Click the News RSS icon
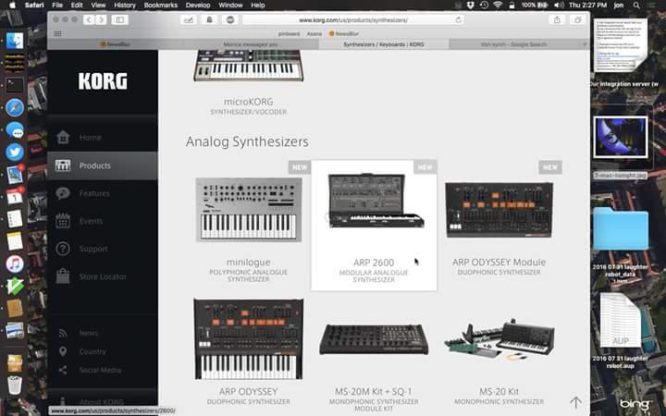This screenshot has height=416, width=666. 63,333
